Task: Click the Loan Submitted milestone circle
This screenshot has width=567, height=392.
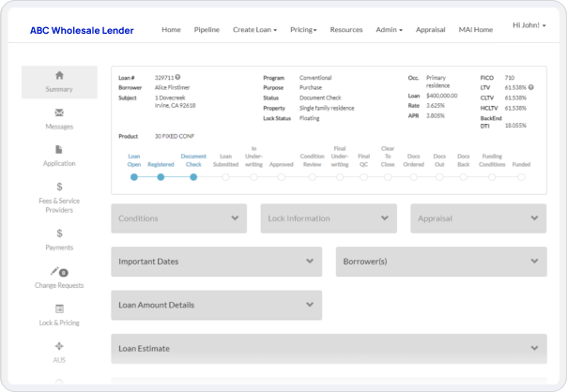Action: tap(225, 177)
